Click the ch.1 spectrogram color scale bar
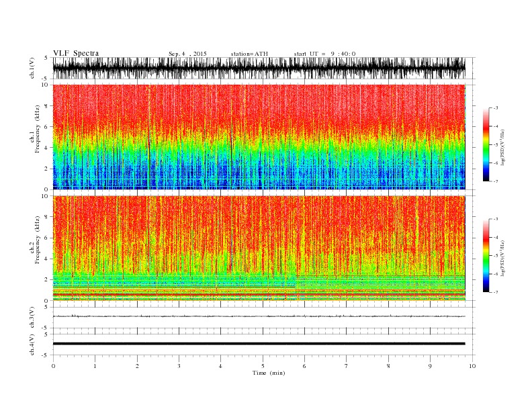Viewport: 532px width, 411px height. point(486,144)
